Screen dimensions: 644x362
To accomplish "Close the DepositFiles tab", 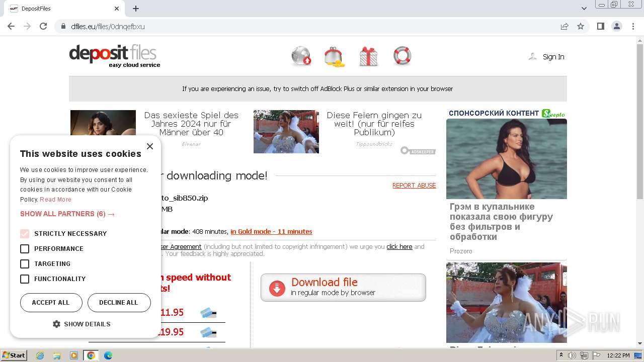I will click(x=117, y=9).
